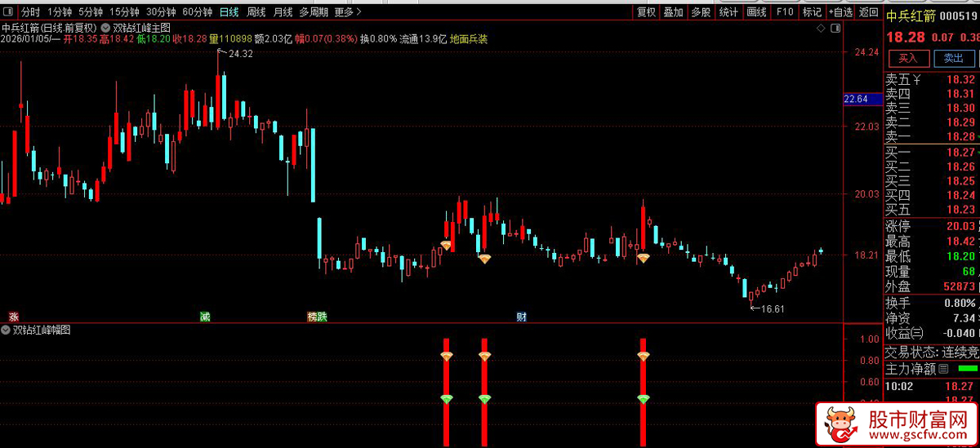
Task: Click the 返回 back button
Action: point(869,12)
